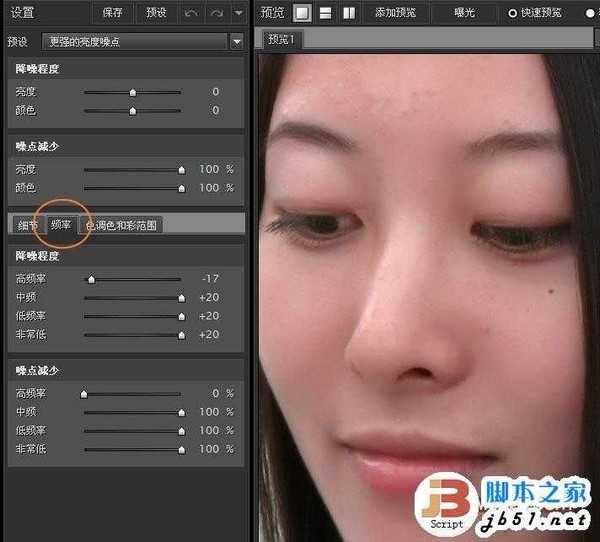Click the undo arrow icon
Viewport: 600px width, 542px height.
tap(190, 13)
